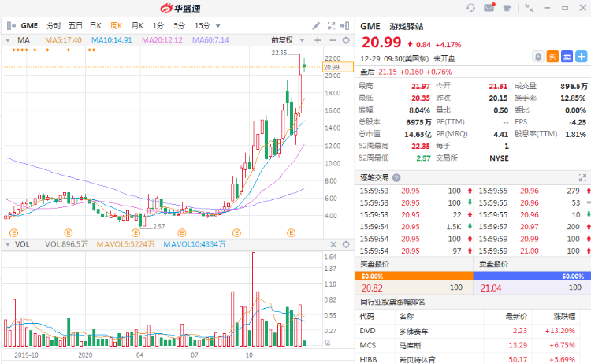Open more timeframes dropdown after 15分
This screenshot has width=591, height=364.
[x=217, y=26]
